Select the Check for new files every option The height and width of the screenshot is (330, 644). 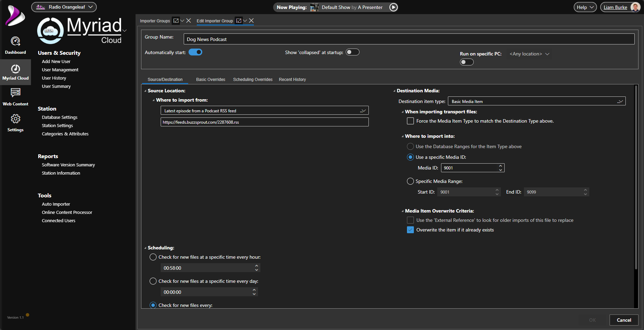tap(153, 305)
